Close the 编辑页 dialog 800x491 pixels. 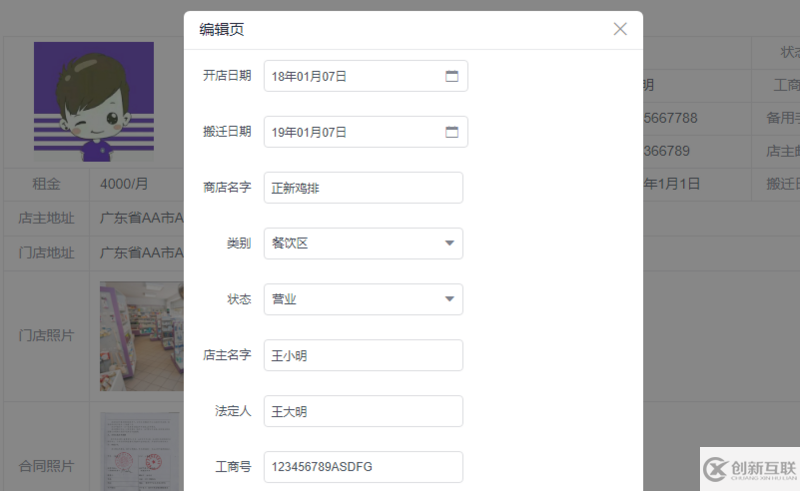tap(620, 29)
